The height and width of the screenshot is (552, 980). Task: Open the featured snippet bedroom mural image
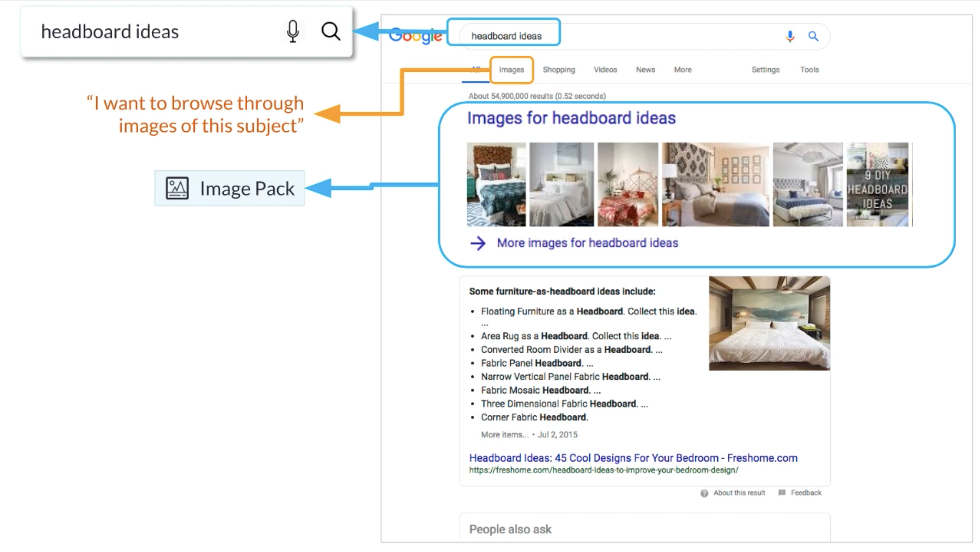(769, 323)
